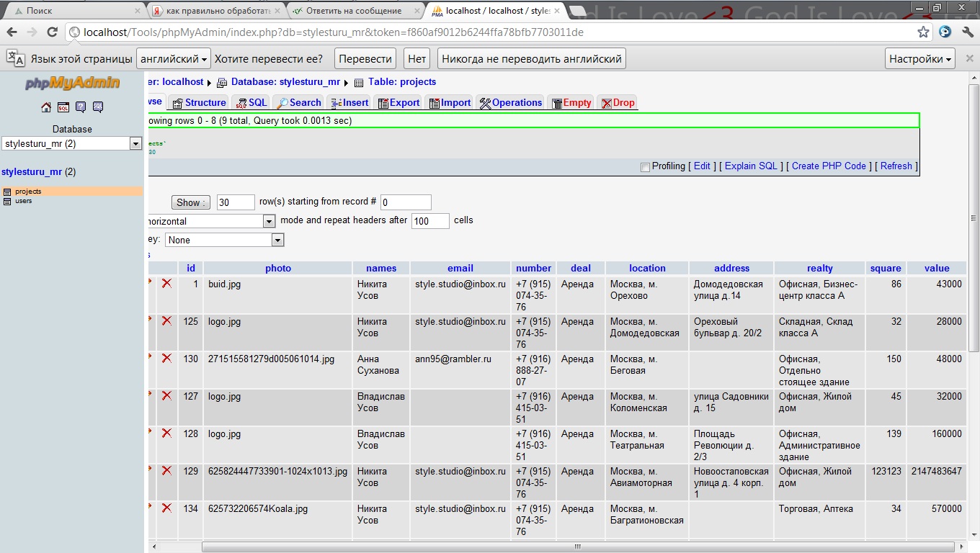Delete row with id 130
This screenshot has width=980, height=553.
[x=166, y=359]
